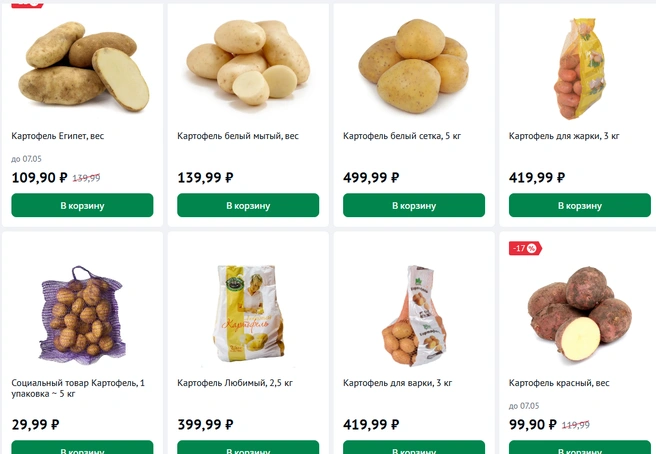Open Картофель для варки, 3 кг link
Viewport: 656px width, 454px height.
pyautogui.click(x=397, y=383)
